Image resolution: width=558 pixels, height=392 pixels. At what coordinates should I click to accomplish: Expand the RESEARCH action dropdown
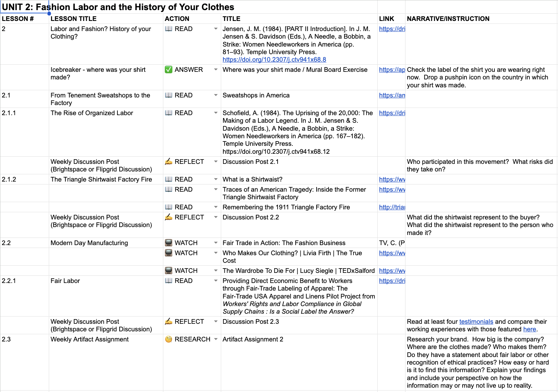point(216,339)
